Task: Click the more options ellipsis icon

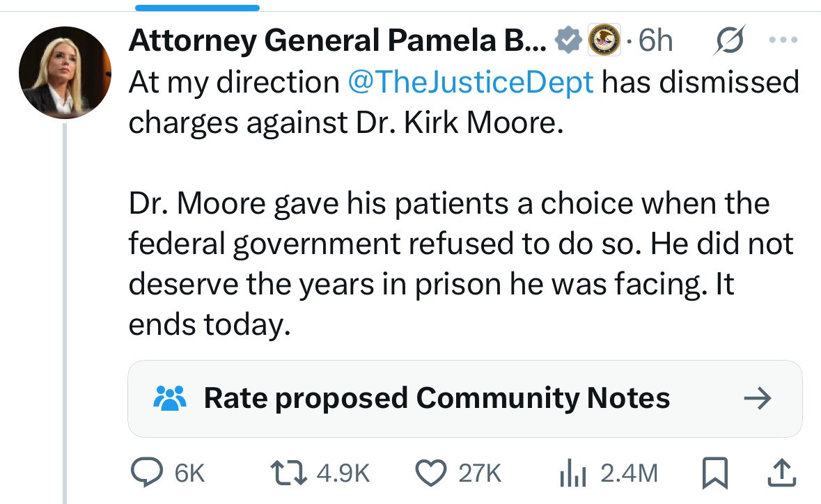Action: click(x=783, y=40)
